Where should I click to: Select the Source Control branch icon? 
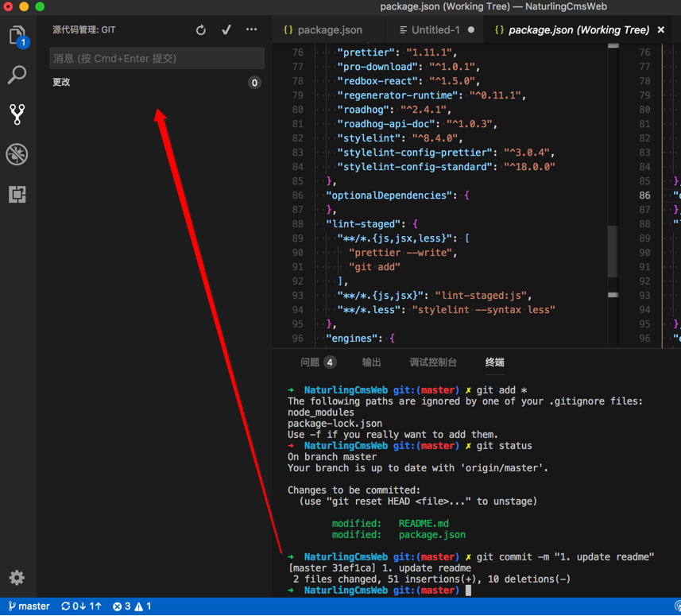[17, 114]
